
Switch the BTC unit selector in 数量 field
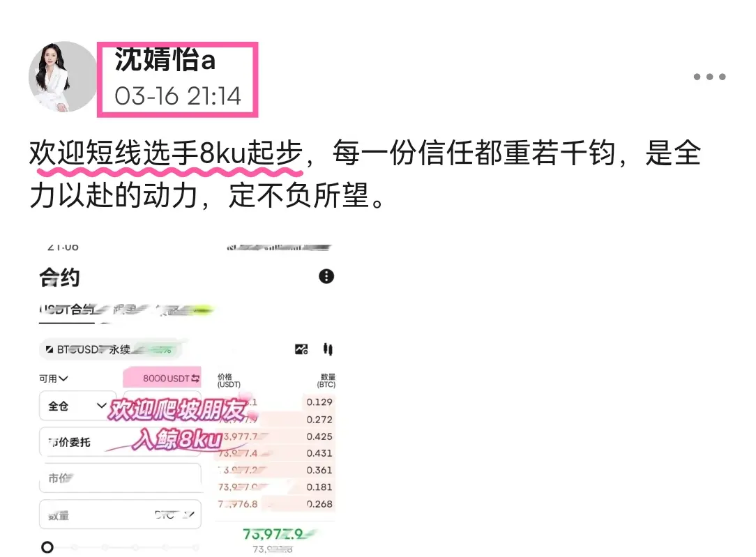point(174,514)
